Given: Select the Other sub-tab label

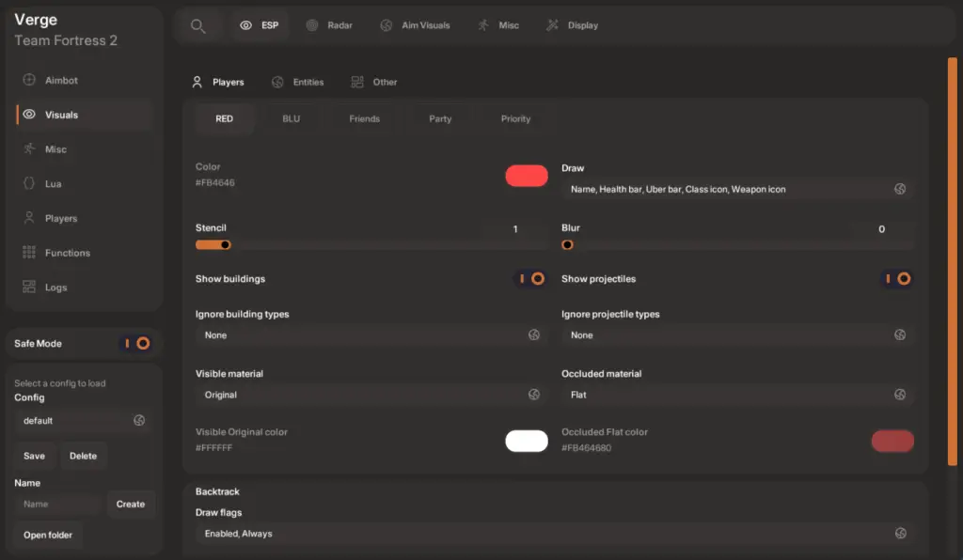Looking at the screenshot, I should [385, 82].
